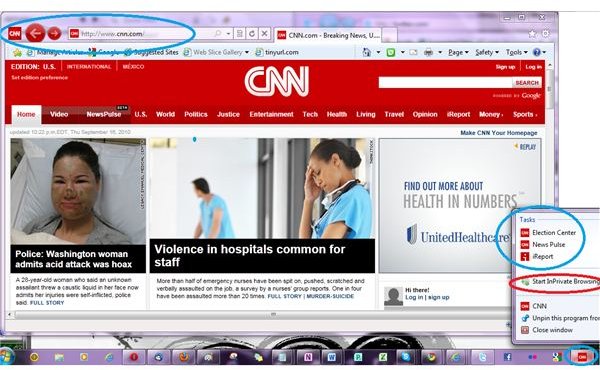Open the Safety menu
The height and width of the screenshot is (370, 600).
click(x=487, y=52)
